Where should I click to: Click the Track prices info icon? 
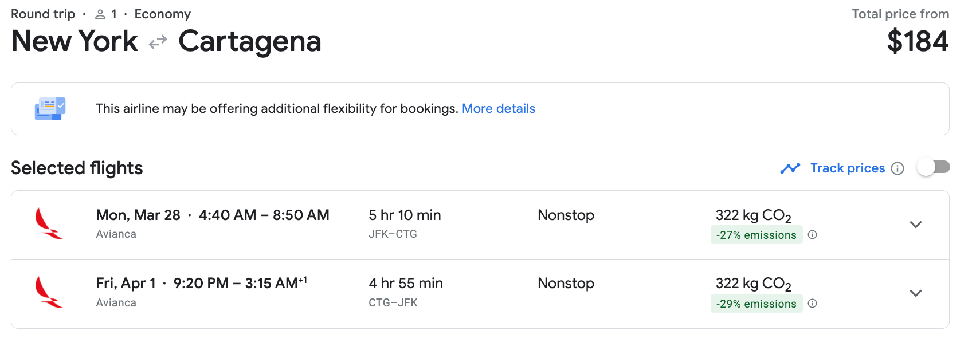tap(897, 168)
